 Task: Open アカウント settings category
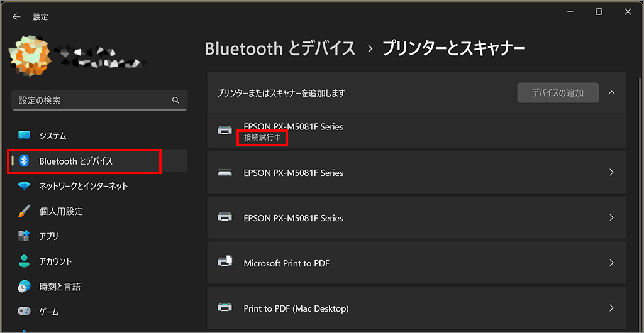point(99,261)
